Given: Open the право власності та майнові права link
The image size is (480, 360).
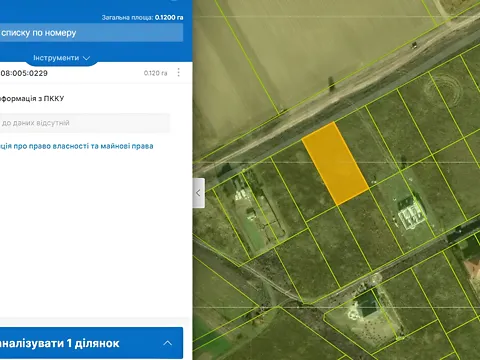Looking at the screenshot, I should tap(76, 146).
